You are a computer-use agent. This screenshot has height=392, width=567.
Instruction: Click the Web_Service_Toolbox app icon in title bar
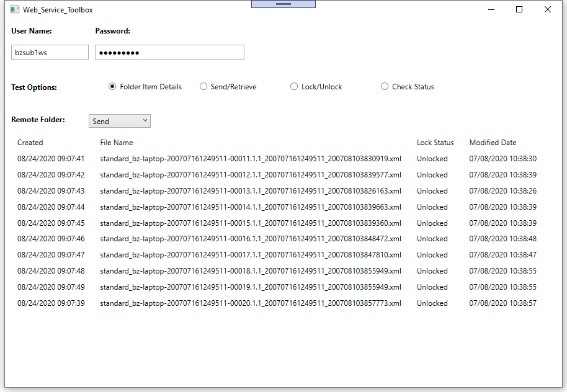click(14, 10)
